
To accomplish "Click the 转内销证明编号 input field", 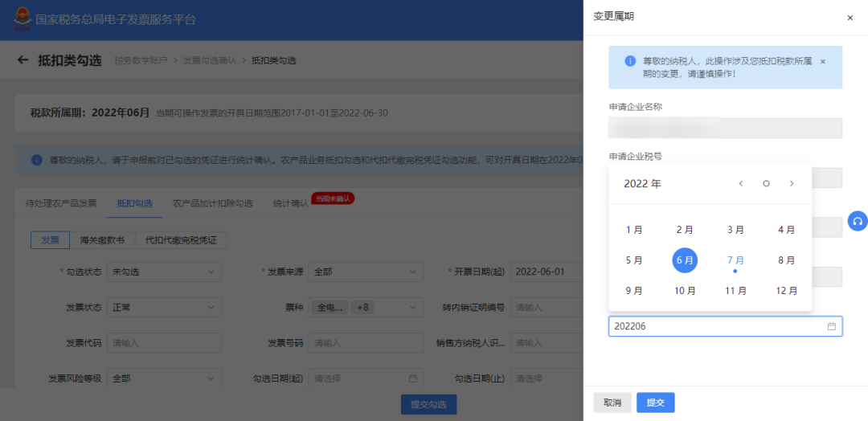I will (x=547, y=308).
